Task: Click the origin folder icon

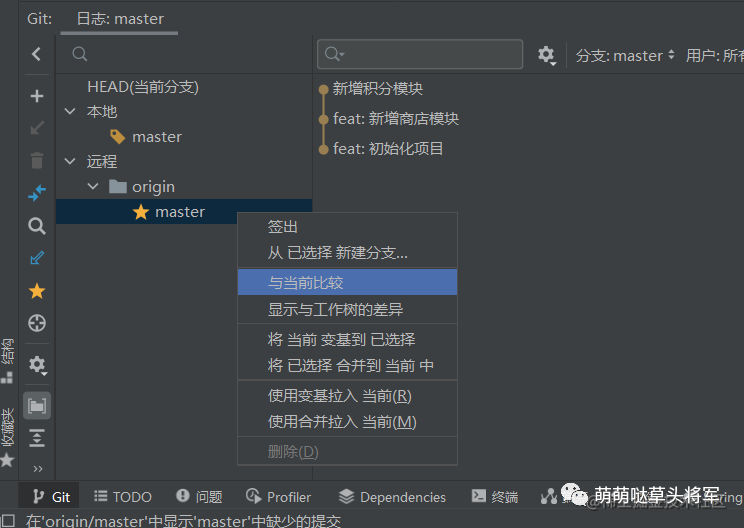Action: [x=118, y=186]
